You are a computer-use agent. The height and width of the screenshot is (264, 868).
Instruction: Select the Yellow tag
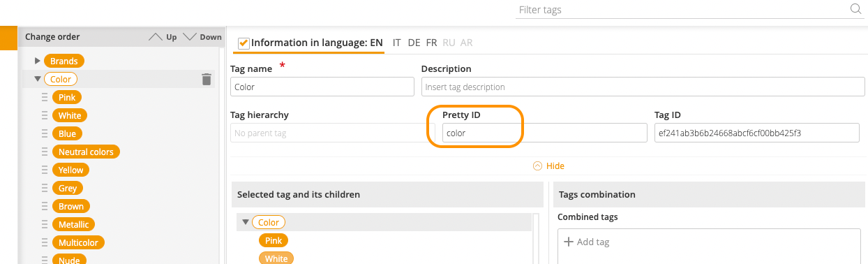70,170
